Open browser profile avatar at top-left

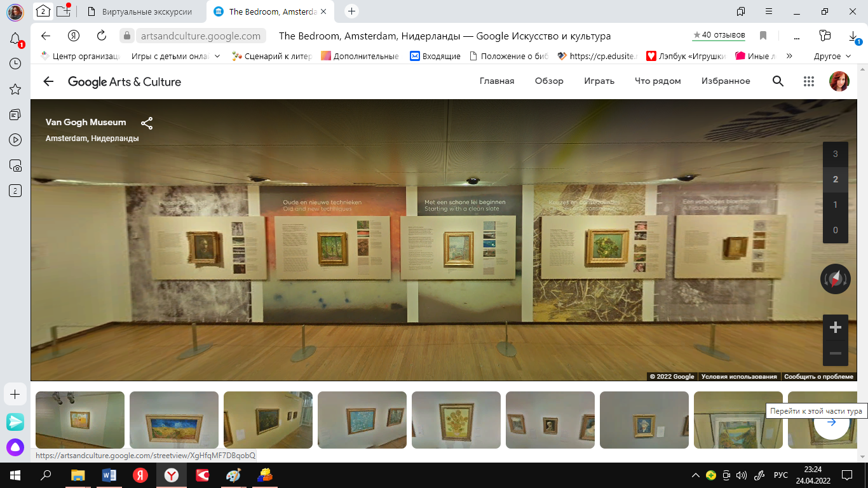(x=15, y=11)
